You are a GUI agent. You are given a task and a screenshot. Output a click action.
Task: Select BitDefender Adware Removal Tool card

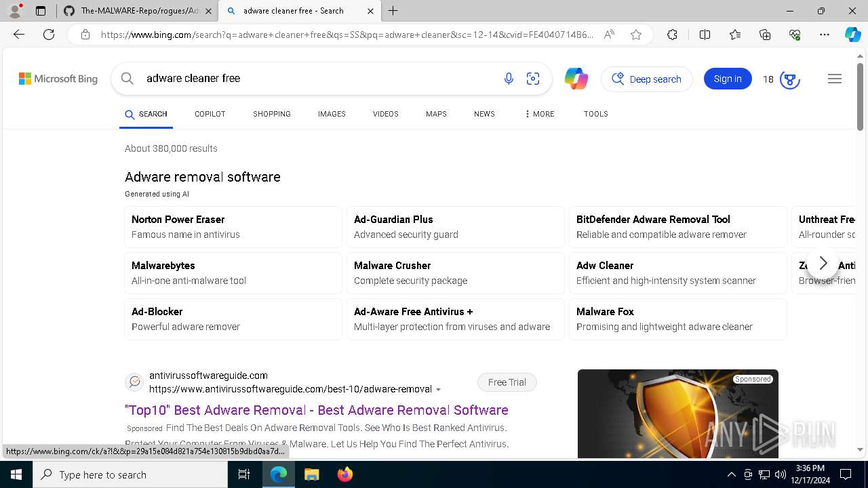678,227
